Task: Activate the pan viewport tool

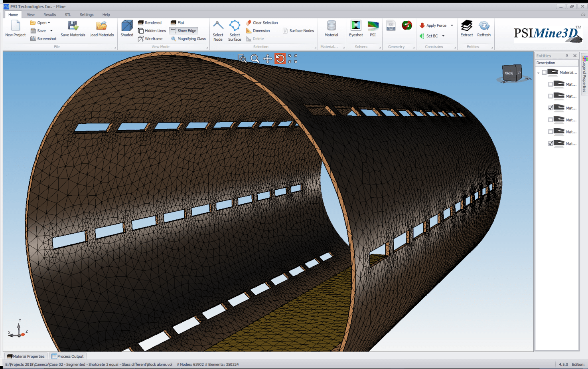Action: [x=267, y=59]
